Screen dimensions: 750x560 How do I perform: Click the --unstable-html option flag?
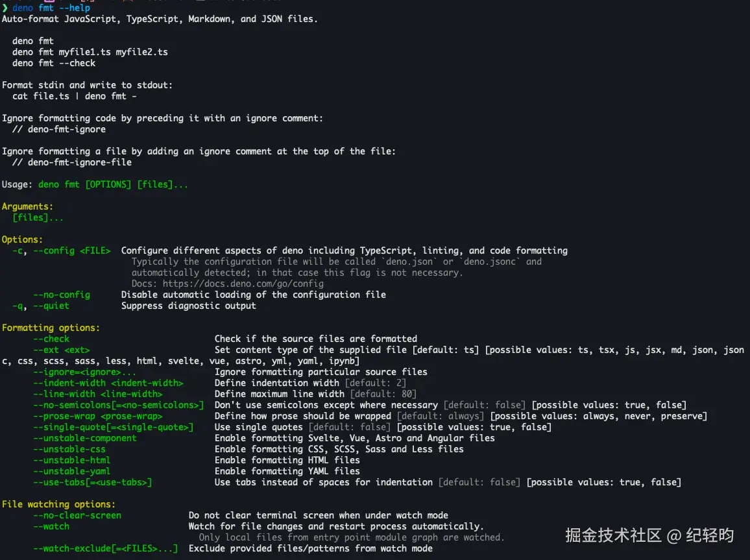pyautogui.click(x=72, y=460)
